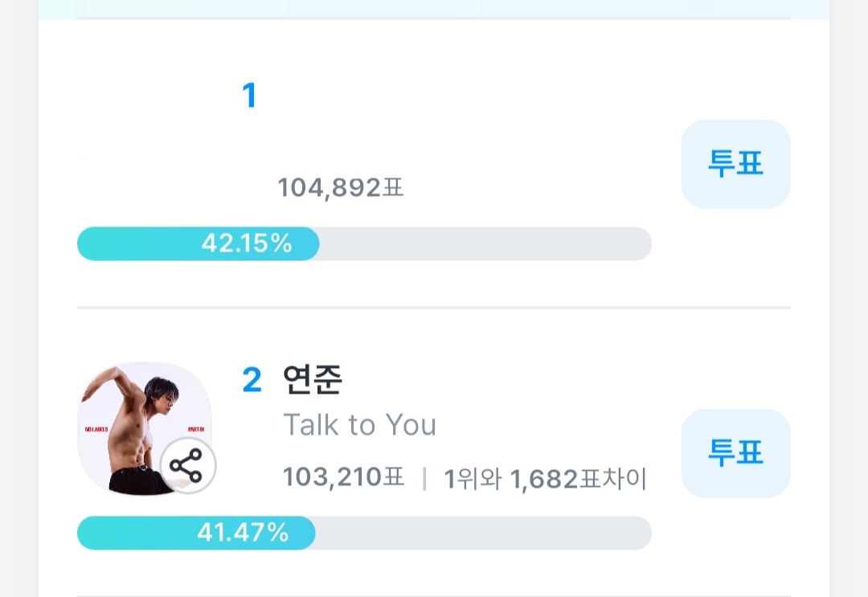Click the separator bar after 103,210표

pyautogui.click(x=424, y=478)
